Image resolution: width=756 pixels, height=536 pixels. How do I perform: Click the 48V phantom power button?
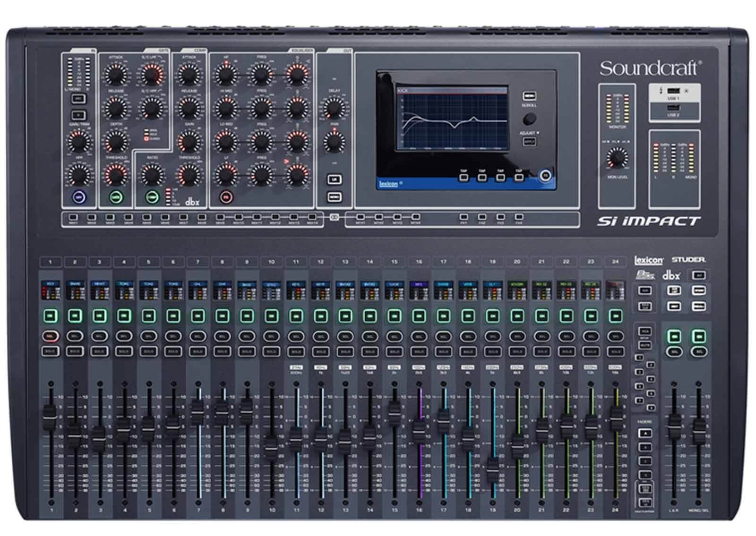click(x=78, y=99)
